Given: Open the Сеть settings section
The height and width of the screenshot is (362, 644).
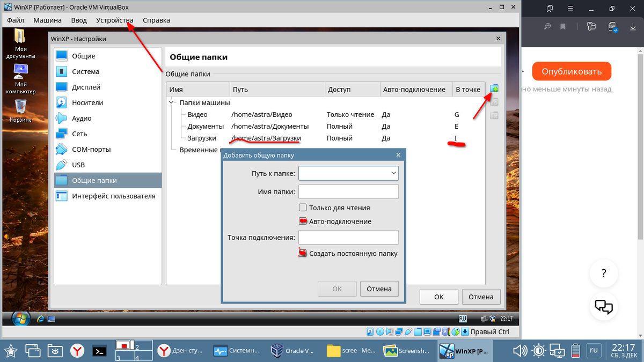Looking at the screenshot, I should (x=107, y=134).
